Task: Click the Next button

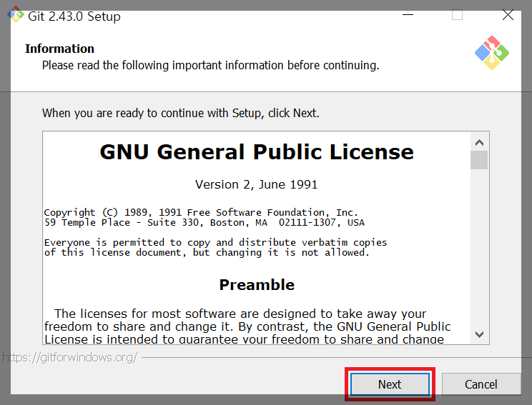Action: [390, 384]
